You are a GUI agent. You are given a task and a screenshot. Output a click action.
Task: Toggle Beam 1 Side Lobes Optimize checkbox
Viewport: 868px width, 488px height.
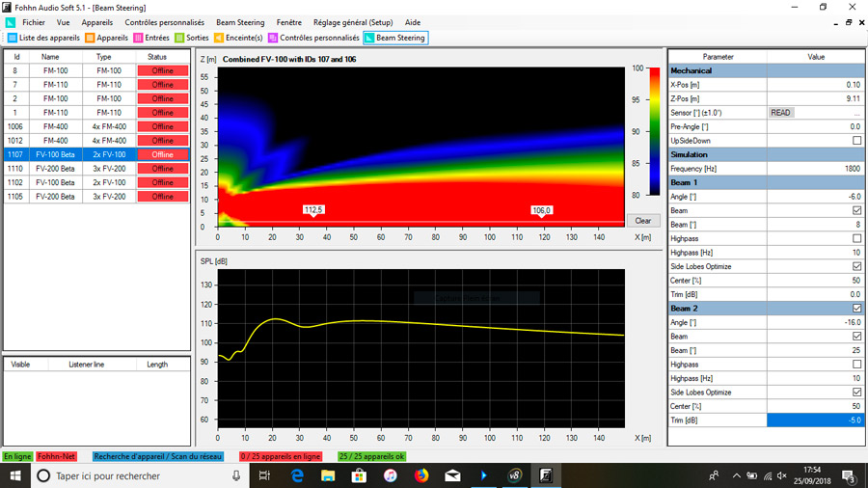856,266
